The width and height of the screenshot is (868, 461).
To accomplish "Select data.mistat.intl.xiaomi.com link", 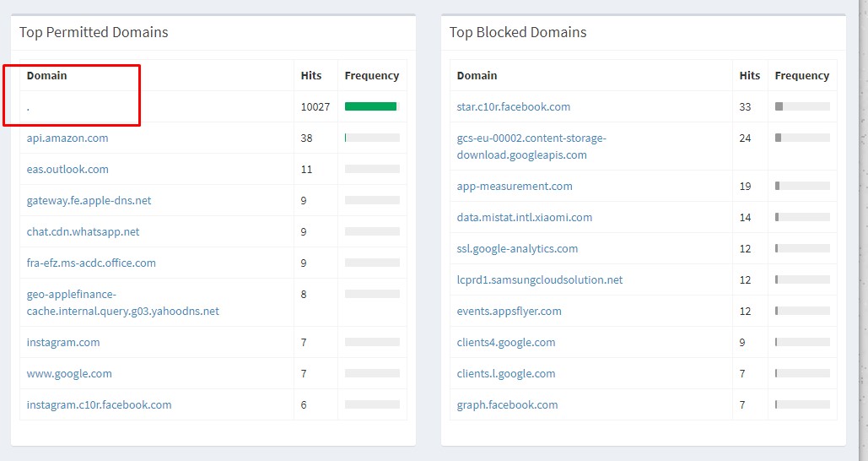I will (524, 217).
